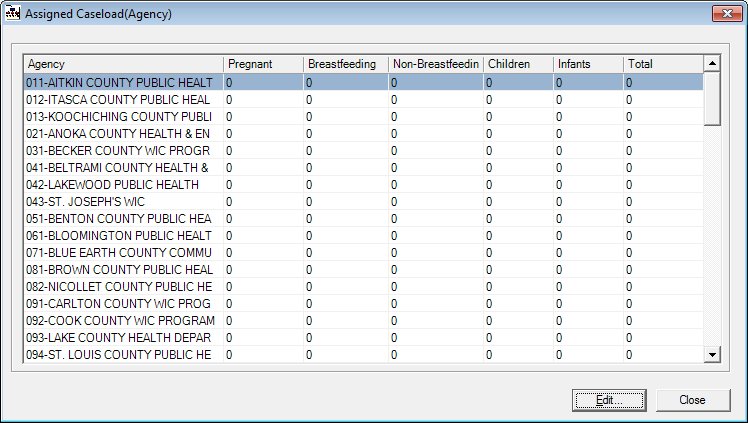
Task: Sort by the Agency column header
Action: coord(124,64)
